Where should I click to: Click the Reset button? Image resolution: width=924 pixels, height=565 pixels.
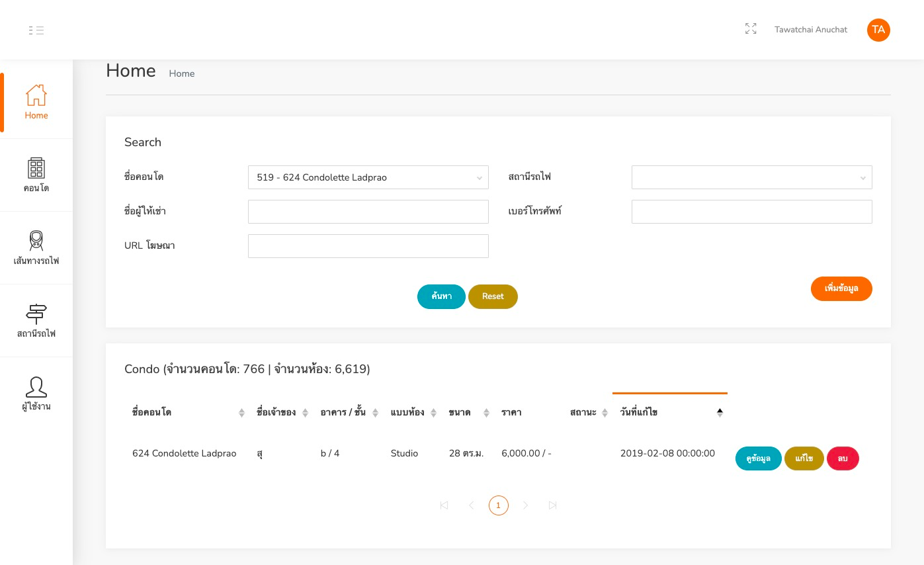tap(493, 296)
